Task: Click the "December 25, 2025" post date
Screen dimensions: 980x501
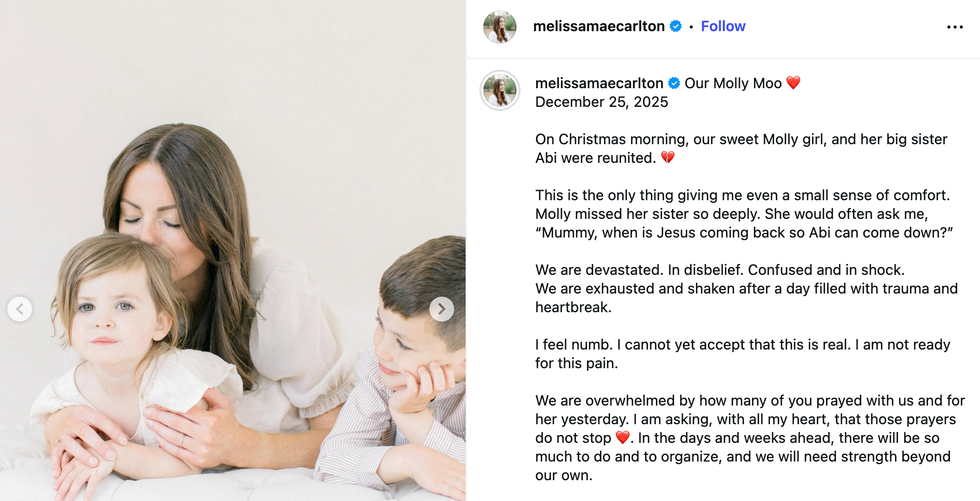Action: click(x=602, y=102)
